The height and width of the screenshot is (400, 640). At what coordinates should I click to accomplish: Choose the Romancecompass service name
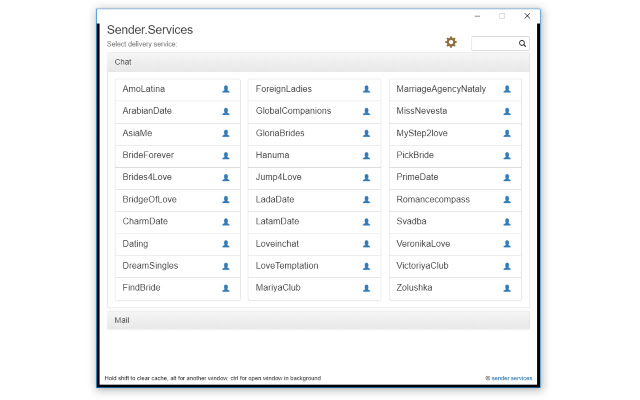click(x=433, y=199)
